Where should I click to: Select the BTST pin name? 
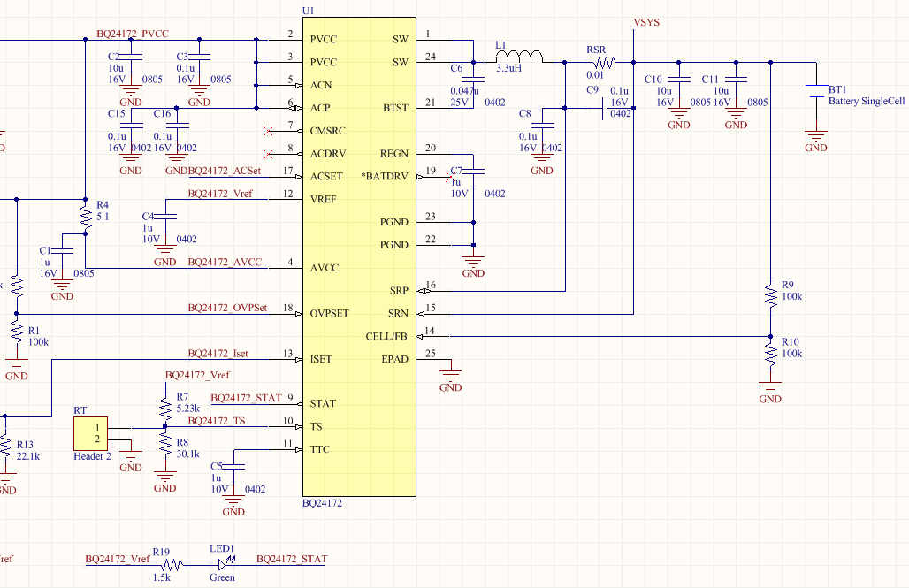[x=396, y=108]
